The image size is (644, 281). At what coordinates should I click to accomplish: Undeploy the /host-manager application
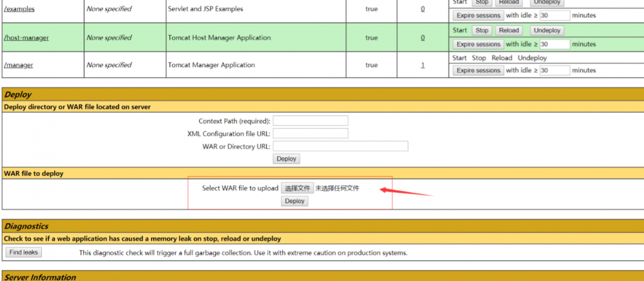point(547,30)
